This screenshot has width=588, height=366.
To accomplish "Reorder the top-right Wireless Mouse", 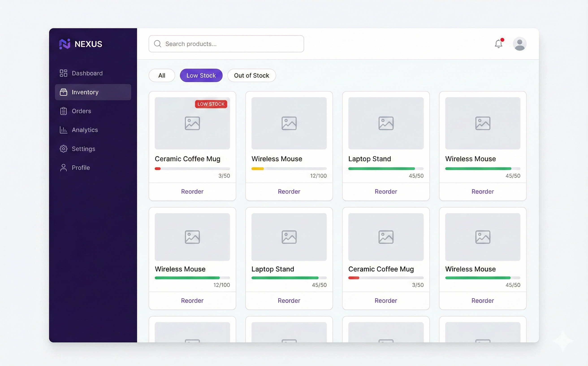I will [x=482, y=191].
